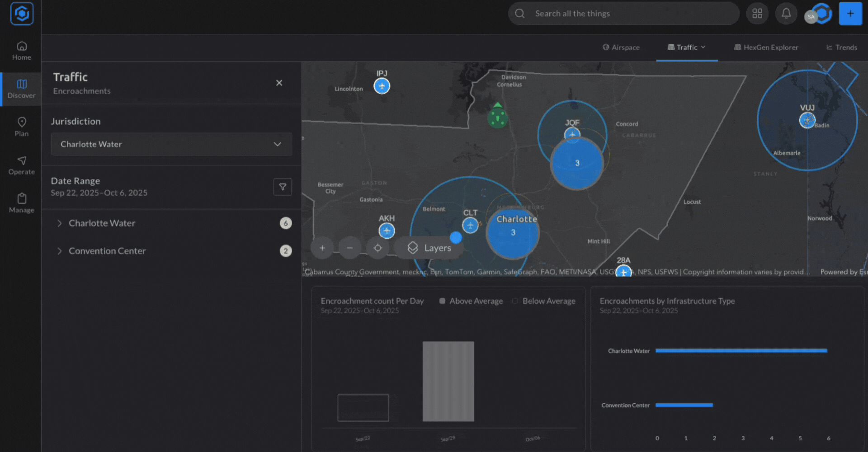
Task: Toggle Below Average legend item
Action: coord(544,301)
